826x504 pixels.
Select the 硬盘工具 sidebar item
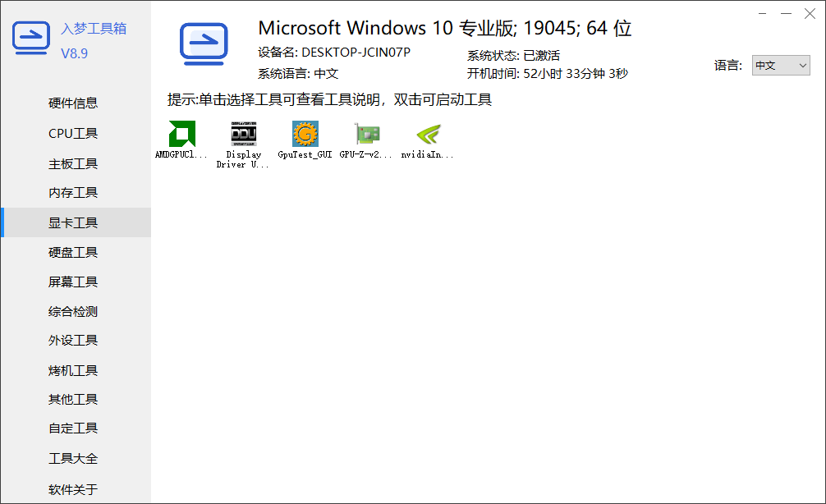[73, 253]
